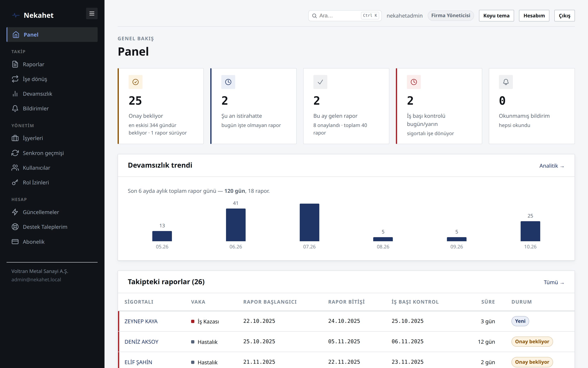Open ZEYNEP KAYA's report row
This screenshot has height=368, width=588.
point(346,321)
